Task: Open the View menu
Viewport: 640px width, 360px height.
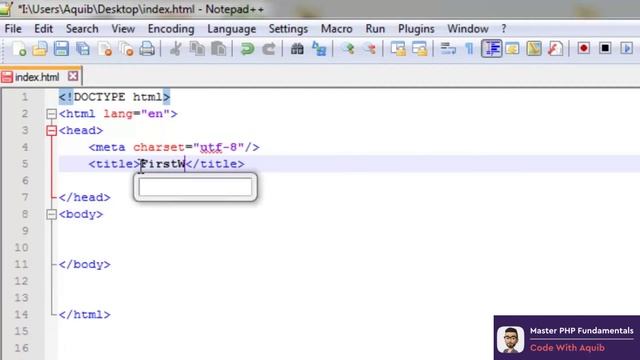Action: (123, 29)
